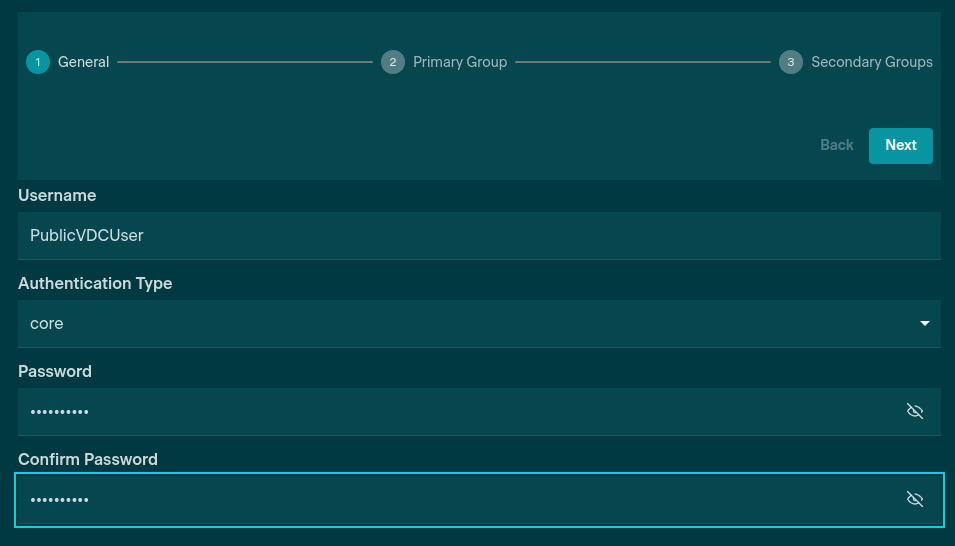Click inside the Confirm Password field
The height and width of the screenshot is (546, 955).
click(450, 500)
